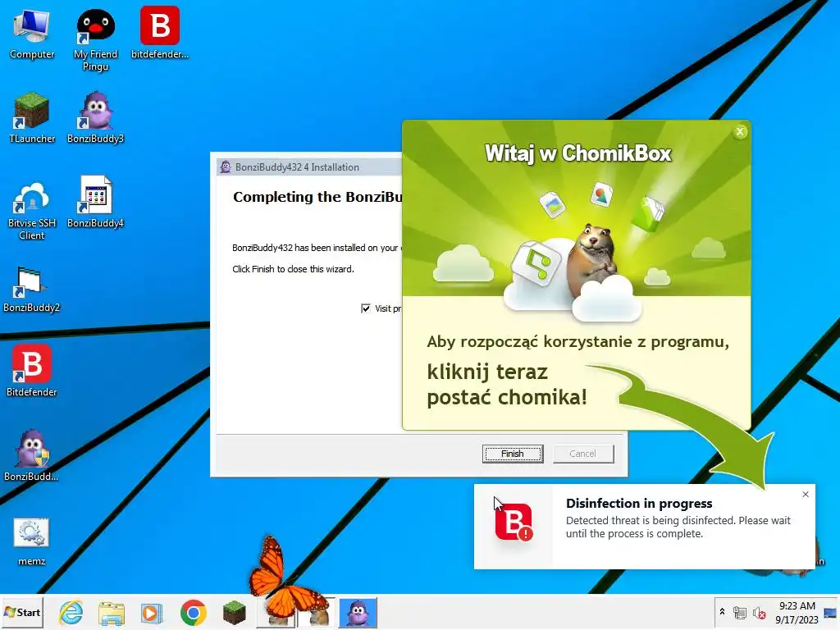Click the muted volume tray icon
The width and height of the screenshot is (840, 630).
click(759, 613)
